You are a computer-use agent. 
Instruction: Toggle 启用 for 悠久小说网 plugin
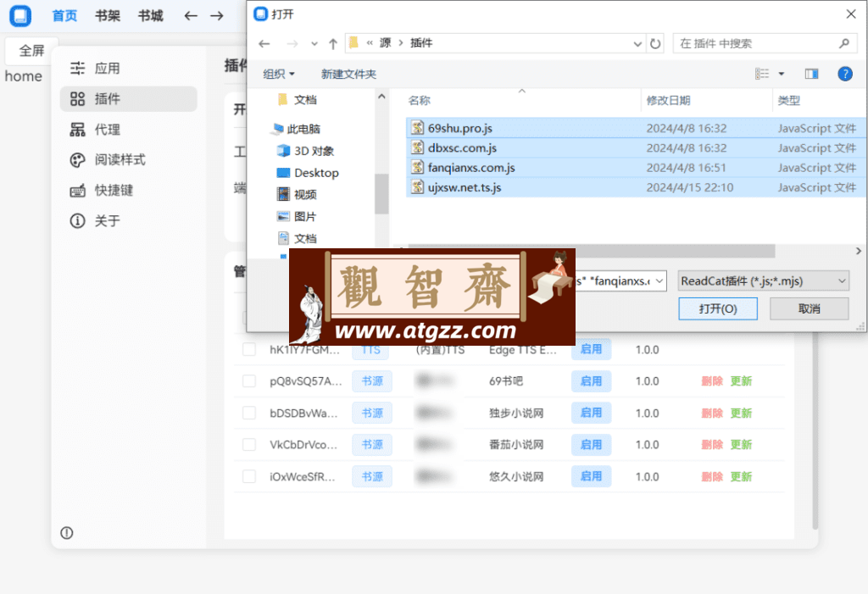[591, 476]
